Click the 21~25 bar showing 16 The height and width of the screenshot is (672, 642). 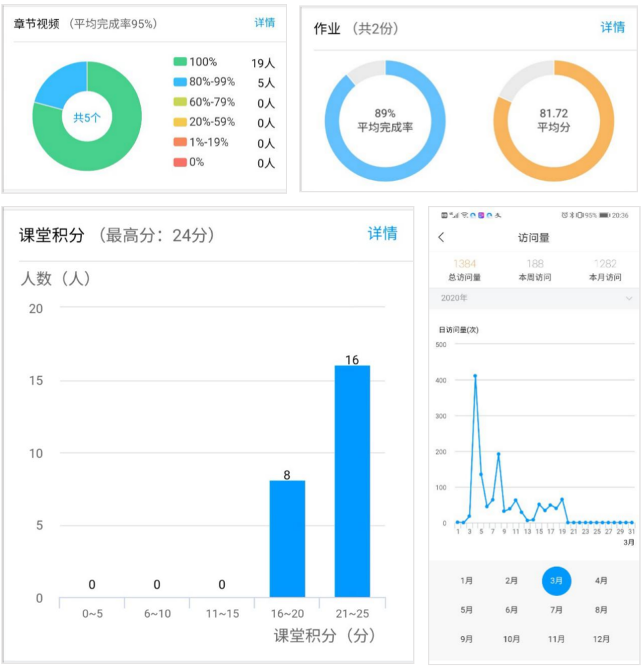pos(352,481)
